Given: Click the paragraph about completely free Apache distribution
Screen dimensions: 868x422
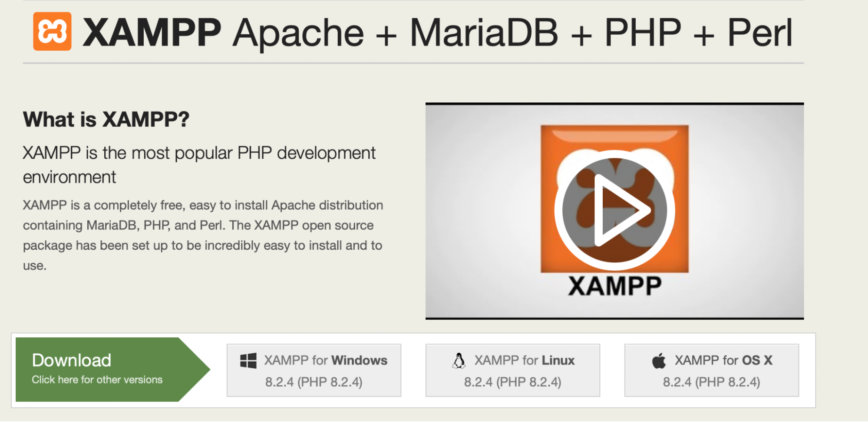Looking at the screenshot, I should coord(203,235).
